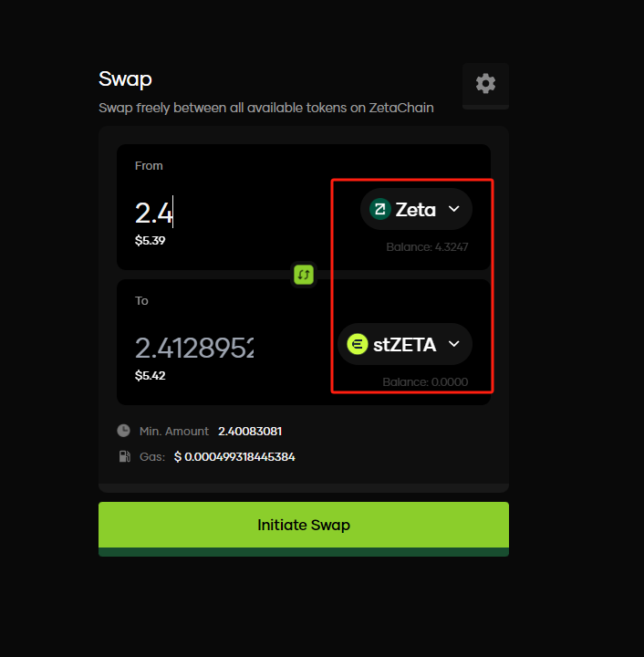644x657 pixels.
Task: Open the stZETA token selector
Action: (405, 344)
